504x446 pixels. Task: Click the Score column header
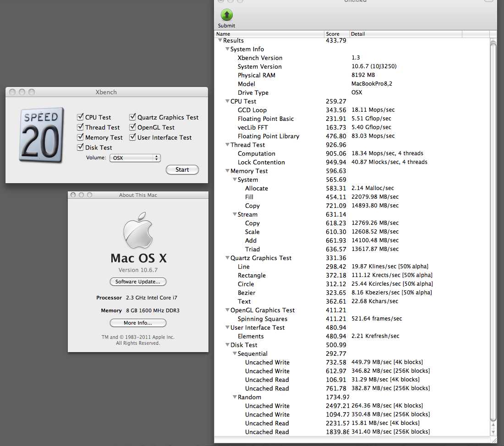pyautogui.click(x=337, y=34)
